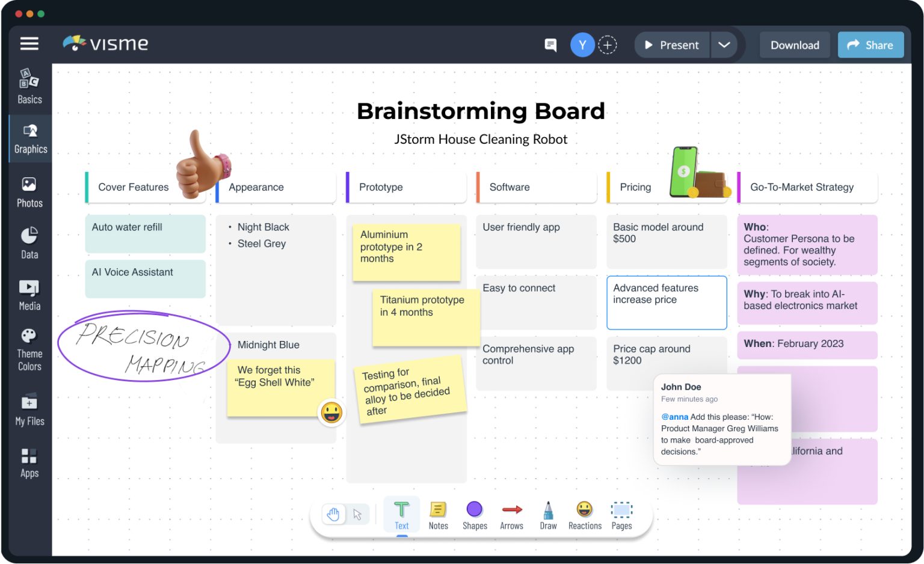This screenshot has height=564, width=924.
Task: Activate the selection cursor tool
Action: coord(357,514)
